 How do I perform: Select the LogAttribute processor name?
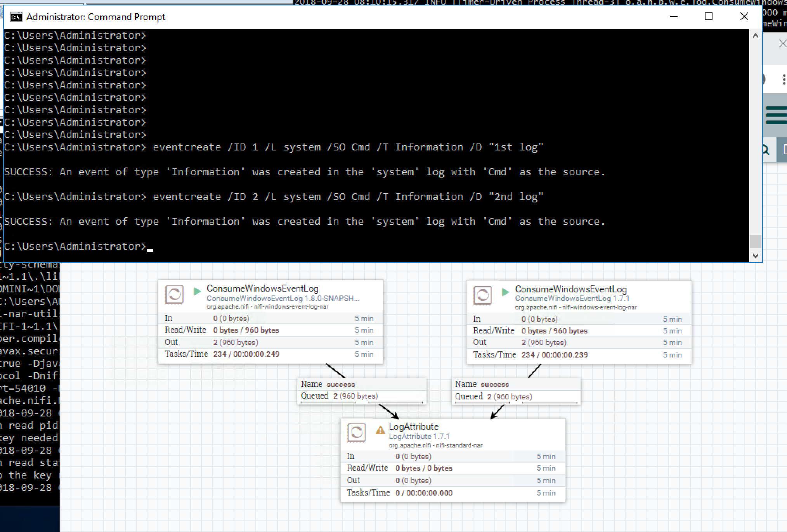[x=413, y=426]
